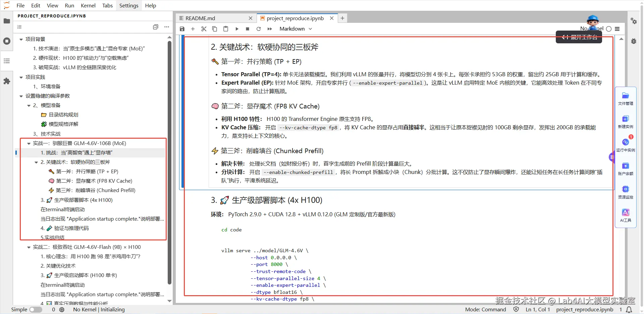Click notebook scrollbar up arrow
Screen dimensions: 644x314
tap(621, 39)
